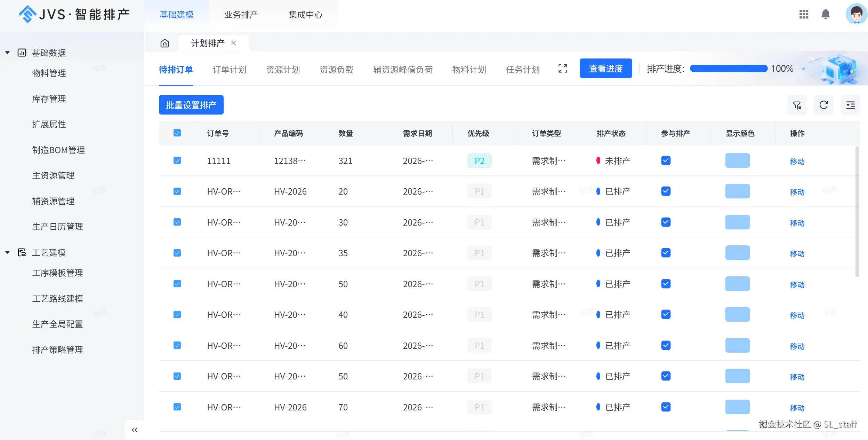Click the user avatar
Viewport: 868px width, 440px height.
click(856, 14)
